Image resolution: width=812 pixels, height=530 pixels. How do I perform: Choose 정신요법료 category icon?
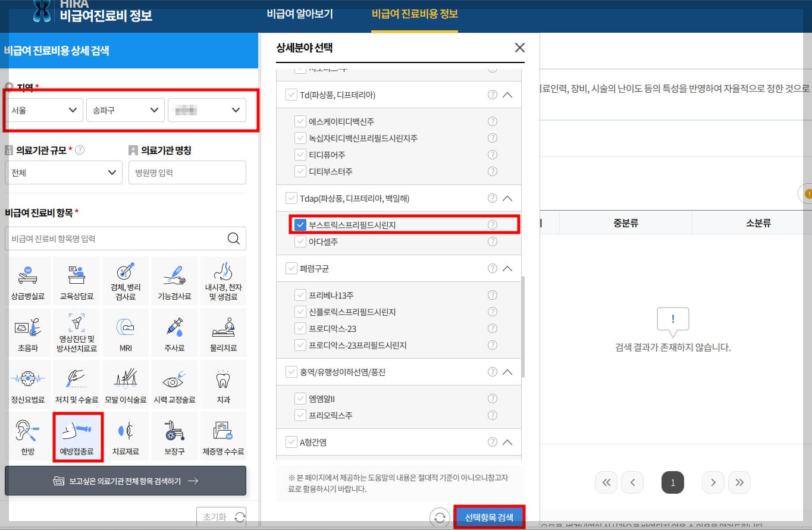pos(28,385)
